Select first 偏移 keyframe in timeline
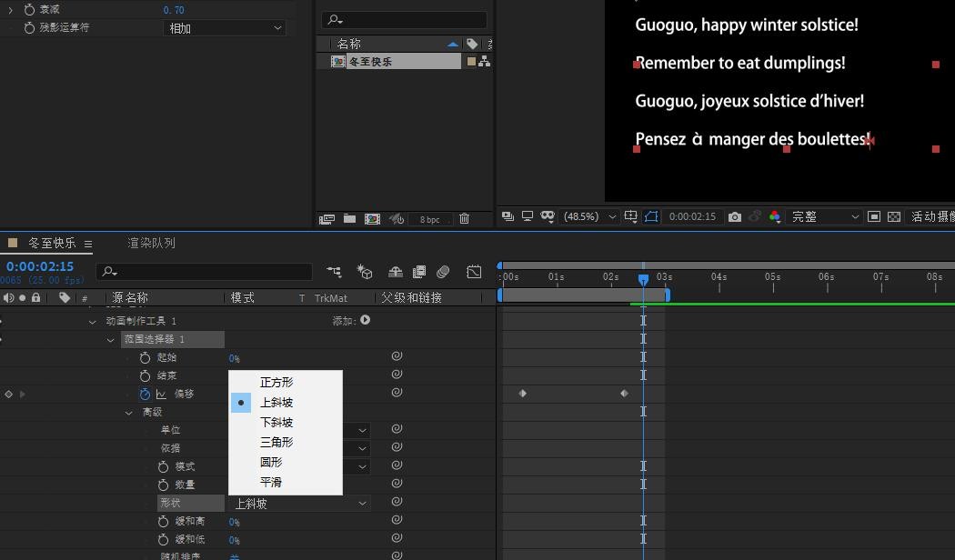This screenshot has width=955, height=560. [x=523, y=394]
